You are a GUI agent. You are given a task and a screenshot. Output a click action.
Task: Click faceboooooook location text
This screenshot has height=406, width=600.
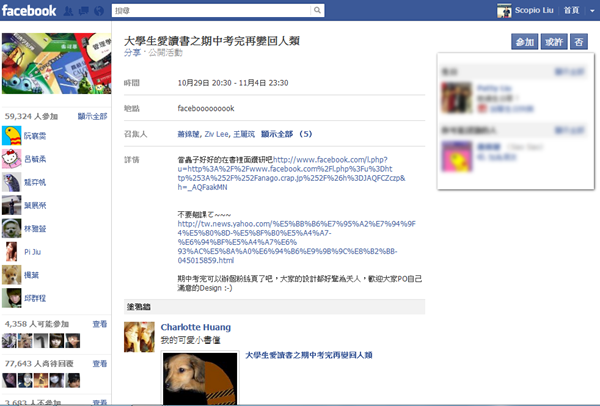206,108
